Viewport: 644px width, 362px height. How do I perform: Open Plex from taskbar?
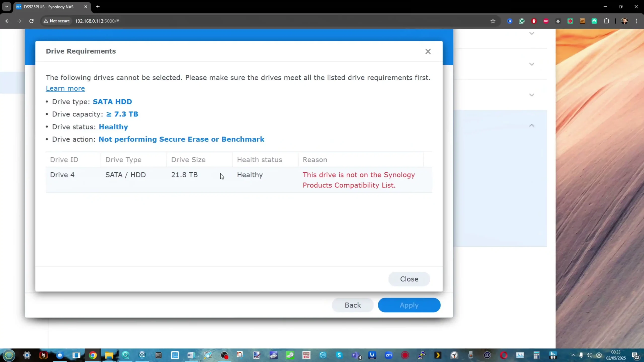click(x=438, y=355)
